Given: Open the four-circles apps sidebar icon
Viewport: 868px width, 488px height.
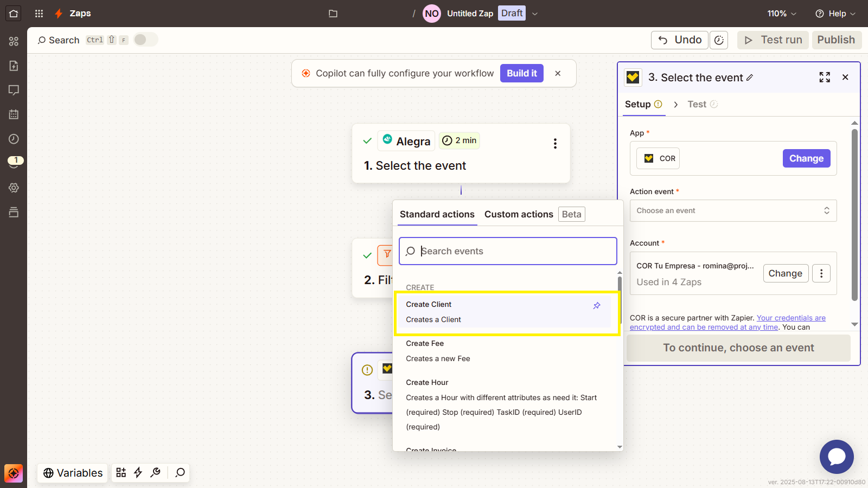Looking at the screenshot, I should [14, 41].
